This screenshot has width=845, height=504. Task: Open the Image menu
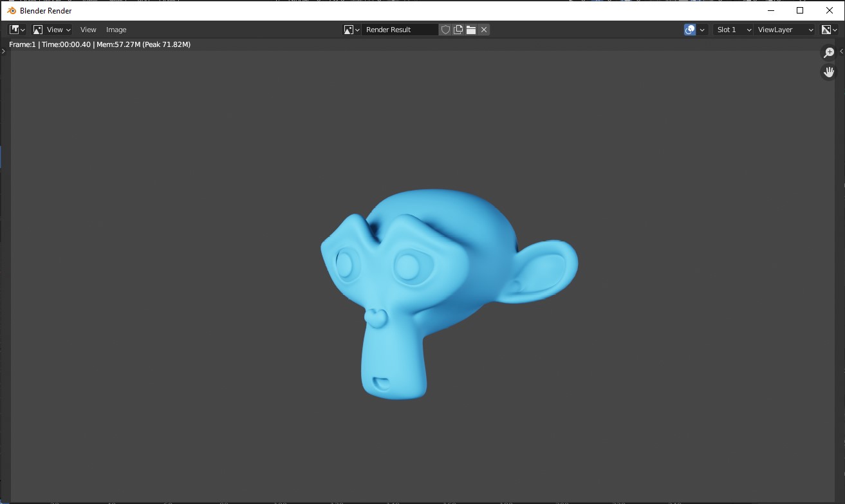click(x=116, y=30)
